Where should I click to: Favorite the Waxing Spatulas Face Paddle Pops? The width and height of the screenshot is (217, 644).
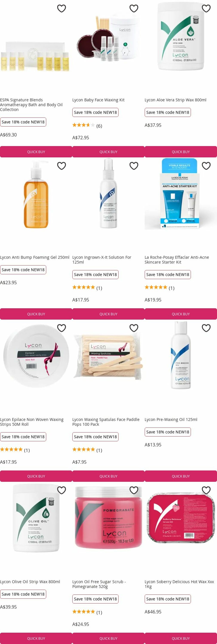(134, 328)
